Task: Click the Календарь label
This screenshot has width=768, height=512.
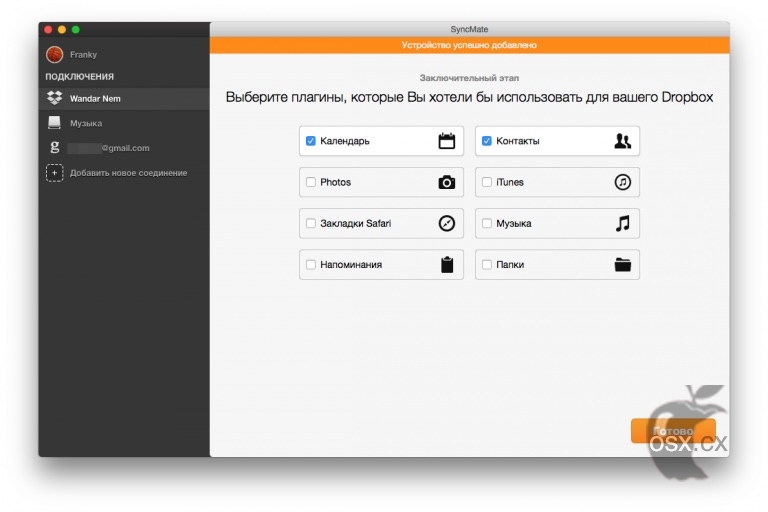Action: (345, 141)
